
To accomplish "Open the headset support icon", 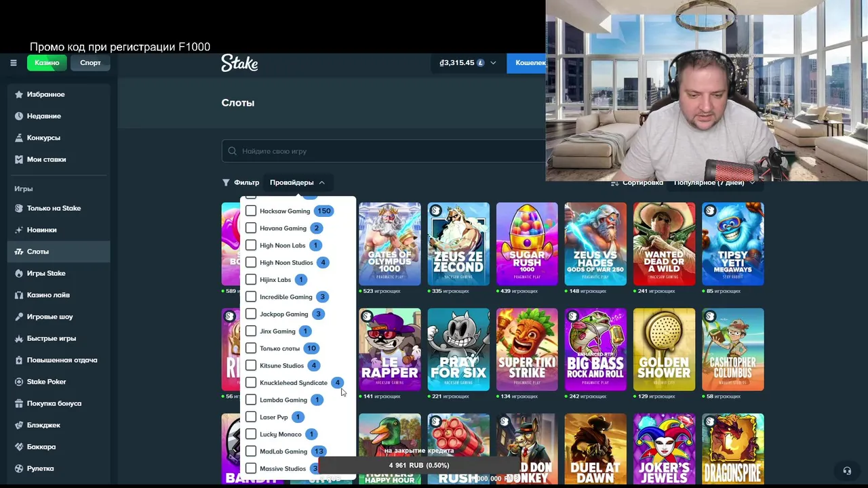I will (847, 470).
